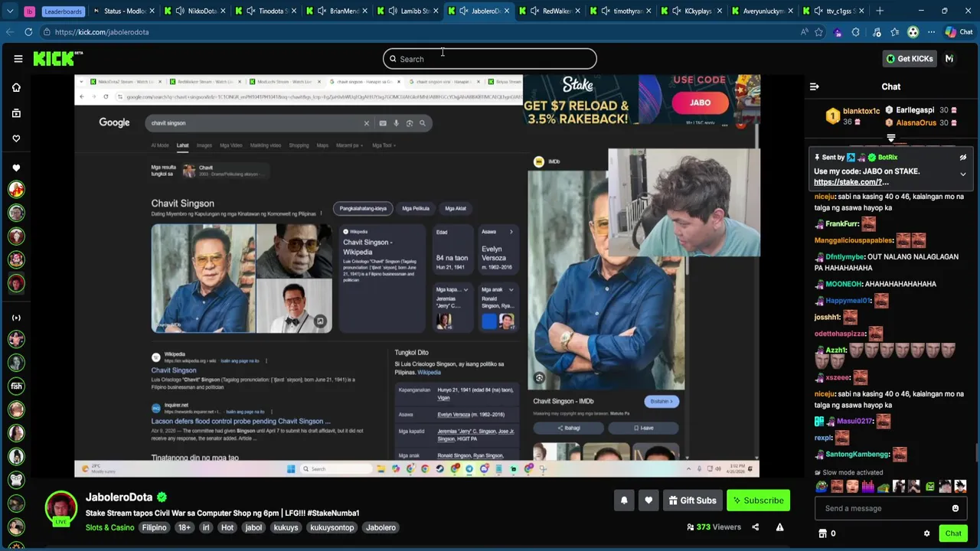Click username SantongKambengg in chat

[x=857, y=455]
